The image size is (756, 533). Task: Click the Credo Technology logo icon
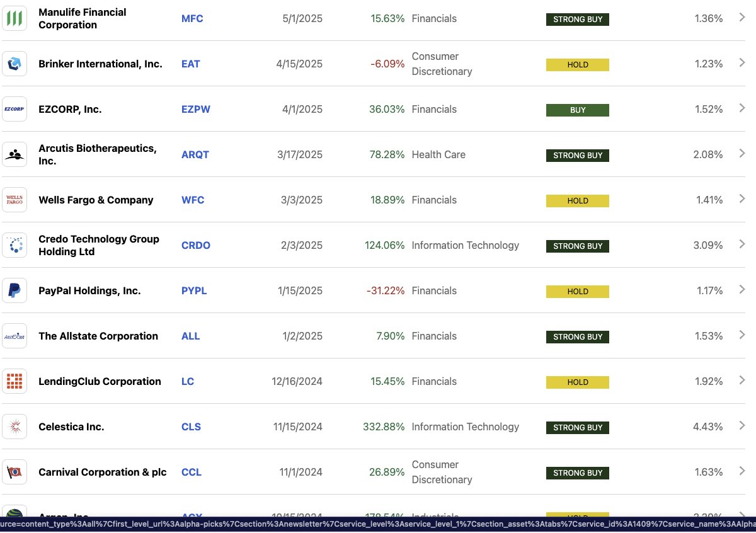pos(14,245)
